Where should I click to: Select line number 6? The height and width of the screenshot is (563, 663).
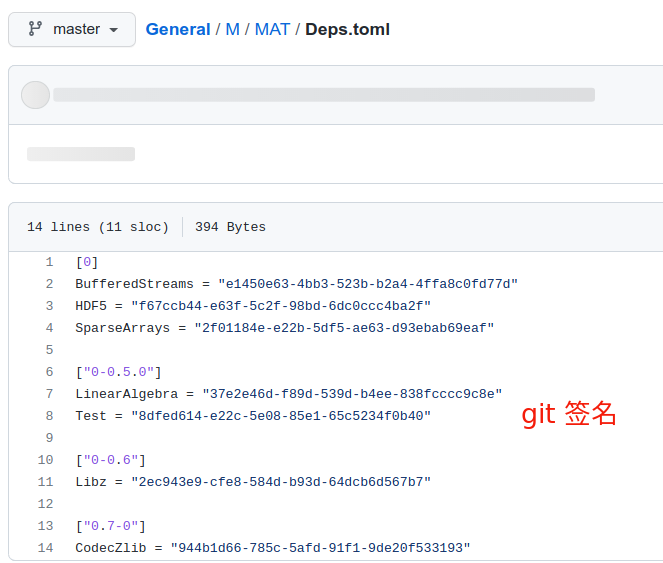(x=49, y=372)
